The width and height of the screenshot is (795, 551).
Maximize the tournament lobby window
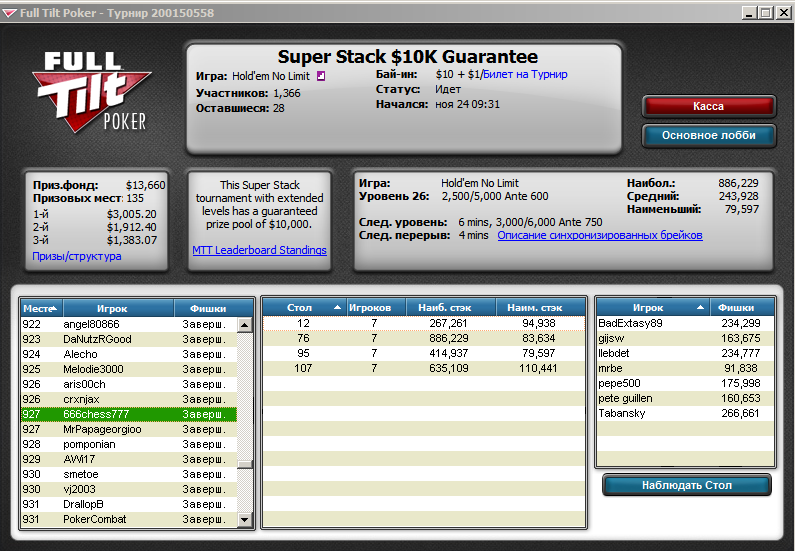[x=766, y=13]
